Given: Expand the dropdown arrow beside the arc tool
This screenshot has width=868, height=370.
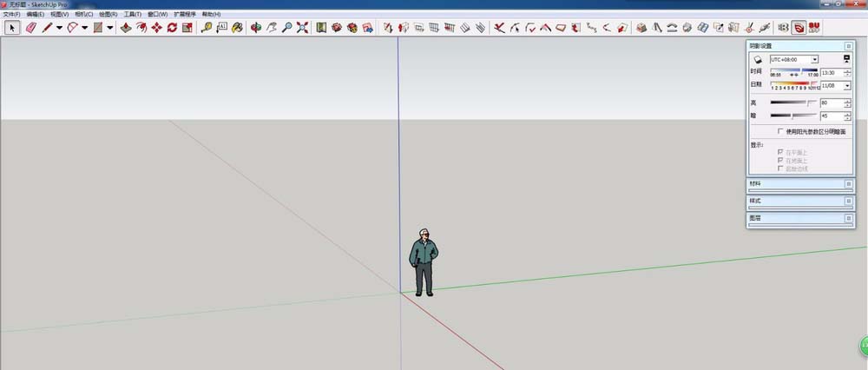Looking at the screenshot, I should click(85, 28).
